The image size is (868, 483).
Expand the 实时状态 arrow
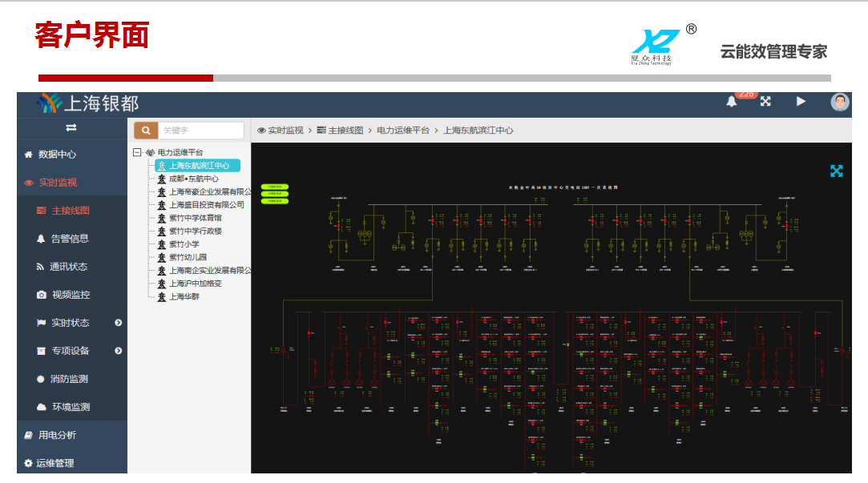click(x=119, y=323)
